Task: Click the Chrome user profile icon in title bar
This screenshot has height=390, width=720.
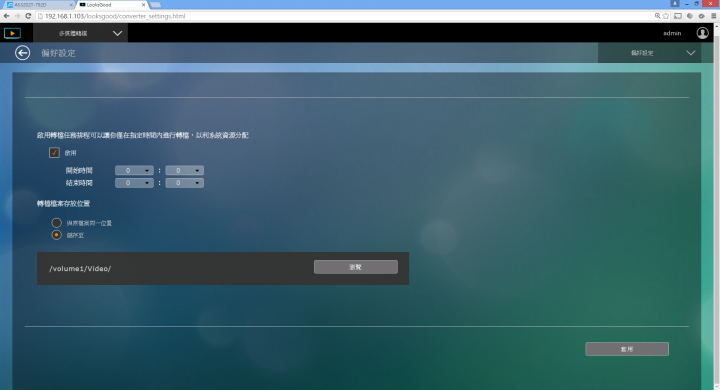Action: (675, 3)
